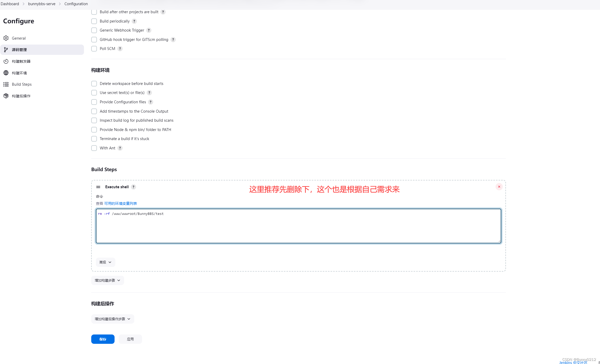Show help for Generic Webhook Trigger

149,30
